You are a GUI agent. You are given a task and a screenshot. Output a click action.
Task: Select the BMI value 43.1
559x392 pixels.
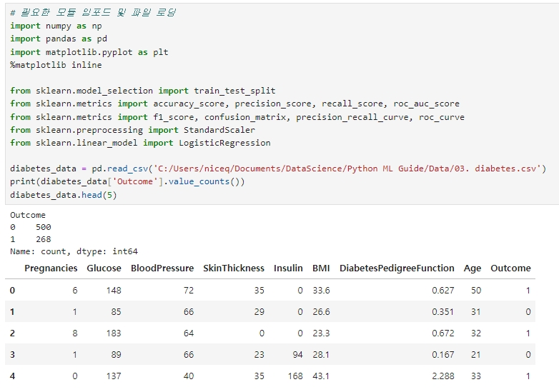pyautogui.click(x=321, y=376)
